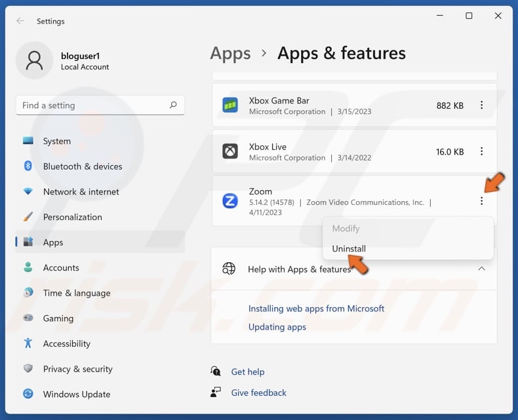Open the three-dot menu for Zoom
Viewport: 518px width, 420px height.
point(482,200)
